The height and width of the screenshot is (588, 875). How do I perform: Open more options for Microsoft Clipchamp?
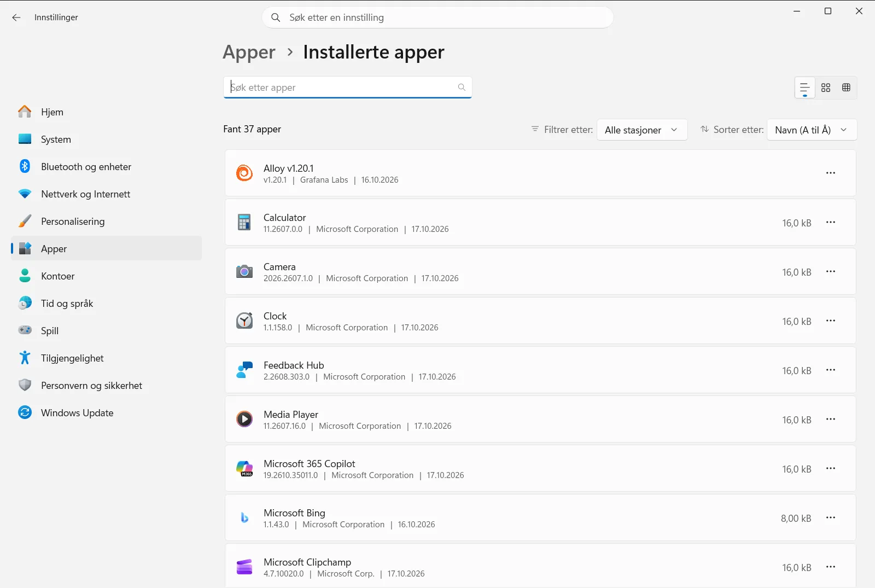(x=831, y=567)
